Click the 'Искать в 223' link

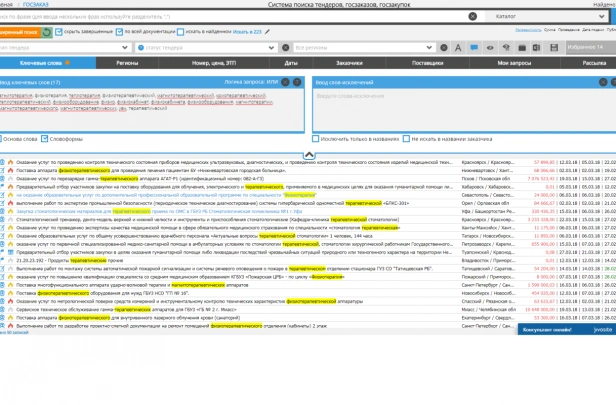pos(247,32)
